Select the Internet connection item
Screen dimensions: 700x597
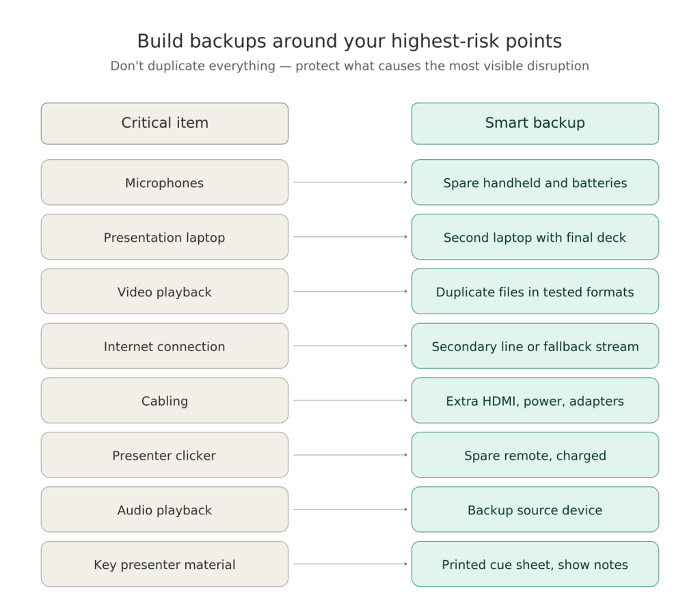(164, 346)
